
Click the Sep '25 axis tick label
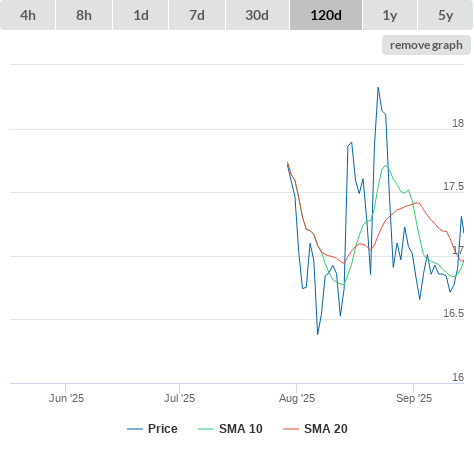(414, 398)
